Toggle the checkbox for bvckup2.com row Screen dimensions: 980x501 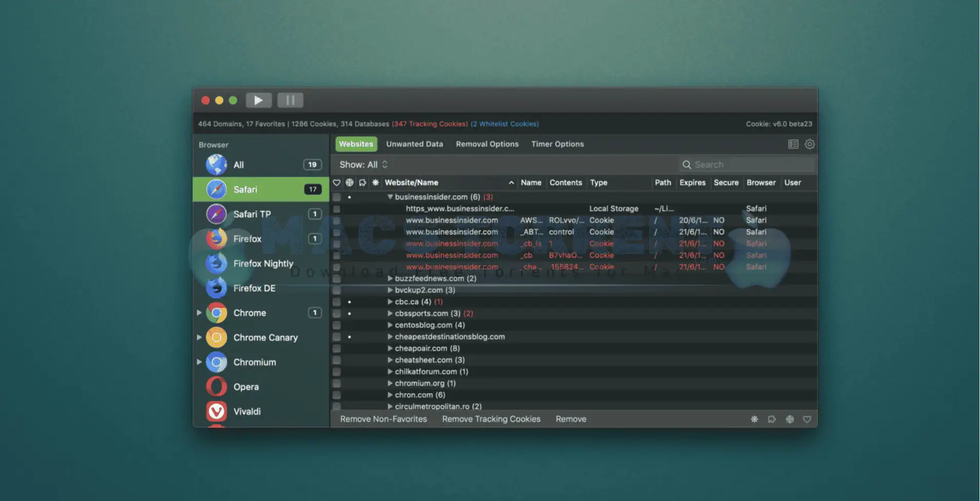tap(336, 290)
